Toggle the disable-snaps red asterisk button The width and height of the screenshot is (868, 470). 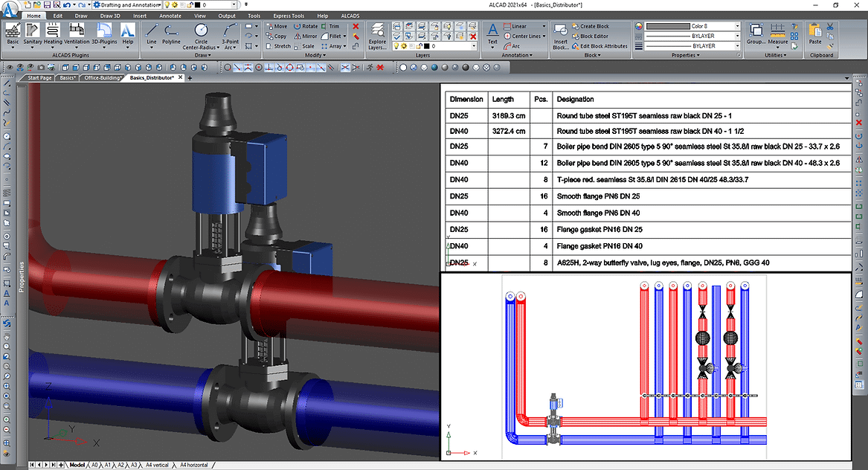tap(379, 67)
